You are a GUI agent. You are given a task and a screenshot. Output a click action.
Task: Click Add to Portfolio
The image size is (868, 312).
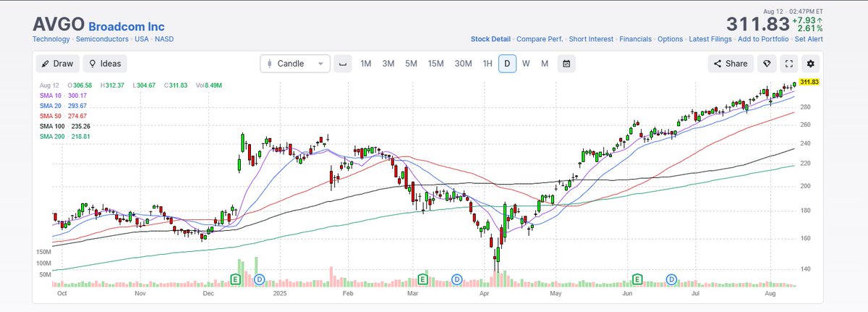762,39
